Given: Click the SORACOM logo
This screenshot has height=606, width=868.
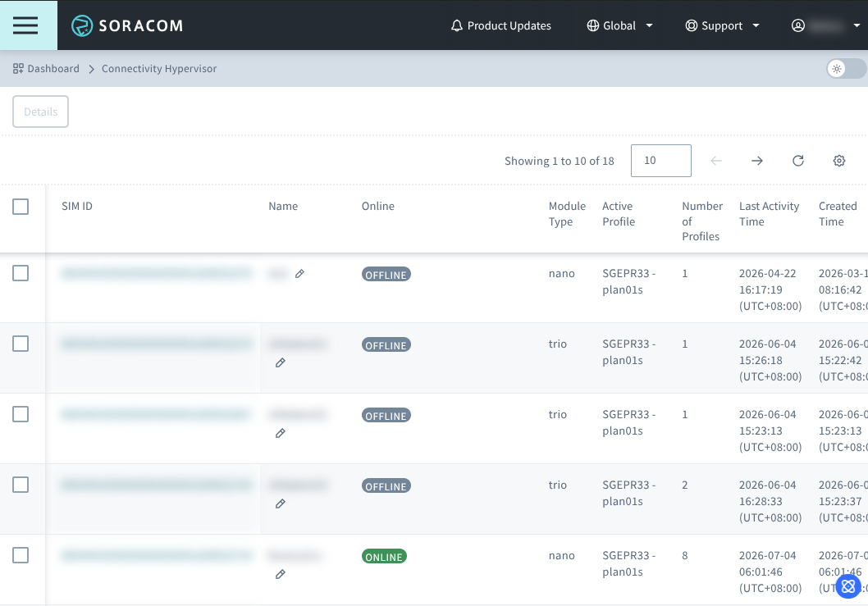Looking at the screenshot, I should point(127,25).
